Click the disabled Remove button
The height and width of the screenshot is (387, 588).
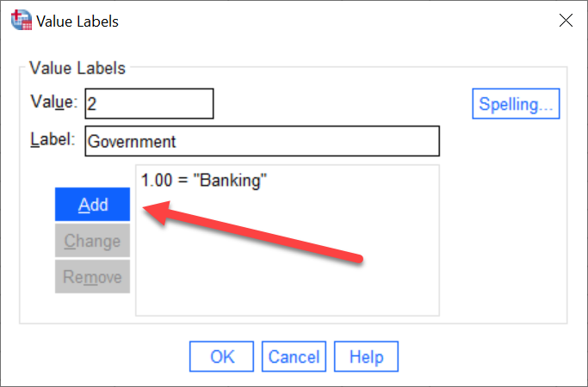[x=93, y=277]
